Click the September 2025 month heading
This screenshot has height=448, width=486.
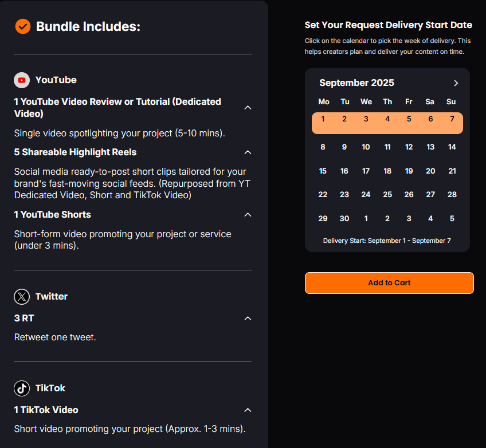click(356, 83)
